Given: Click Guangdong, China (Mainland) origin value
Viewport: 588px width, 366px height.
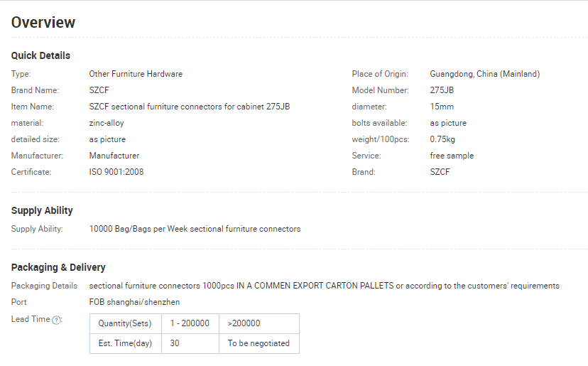Looking at the screenshot, I should (x=485, y=74).
